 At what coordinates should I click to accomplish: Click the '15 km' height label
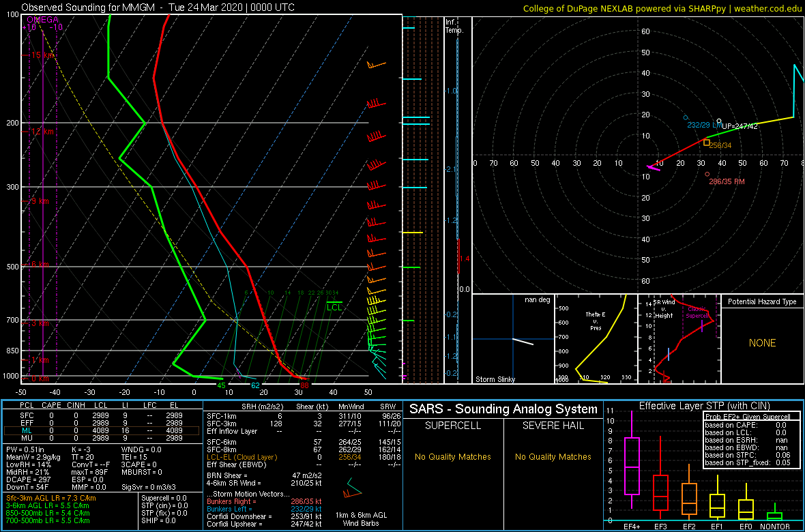pyautogui.click(x=42, y=55)
